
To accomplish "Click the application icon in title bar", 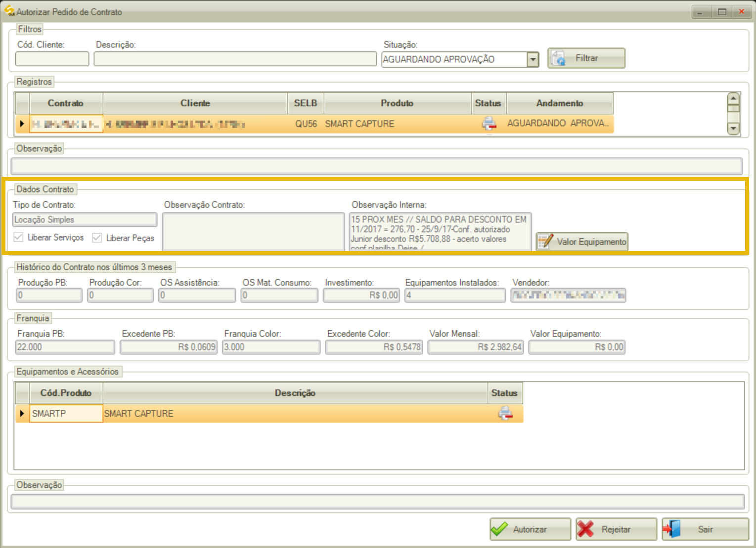I will (x=9, y=10).
